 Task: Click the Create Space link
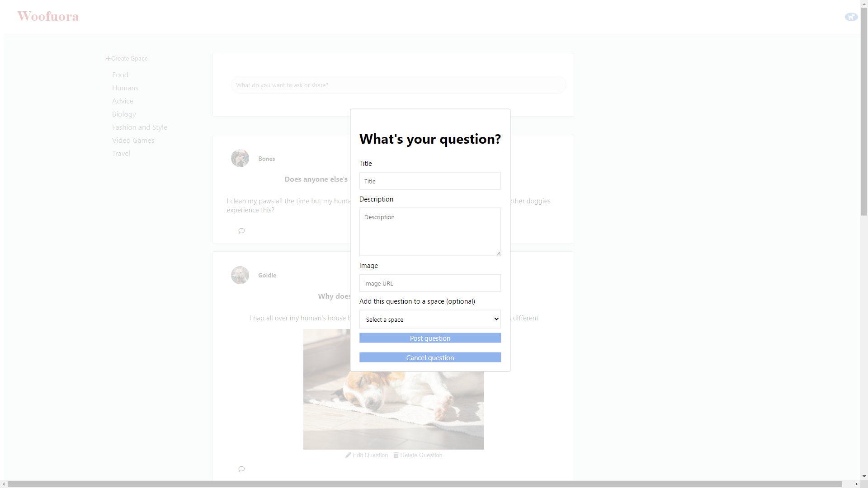coord(130,58)
